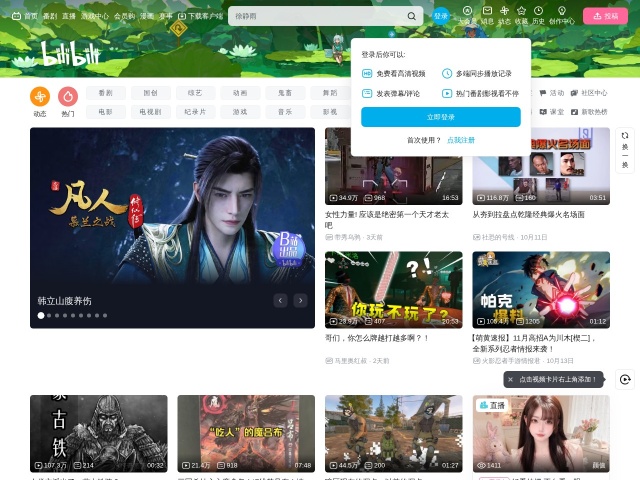Screen dimensions: 640x480
Task: Show previous carousel slide arrow
Action: point(280,300)
